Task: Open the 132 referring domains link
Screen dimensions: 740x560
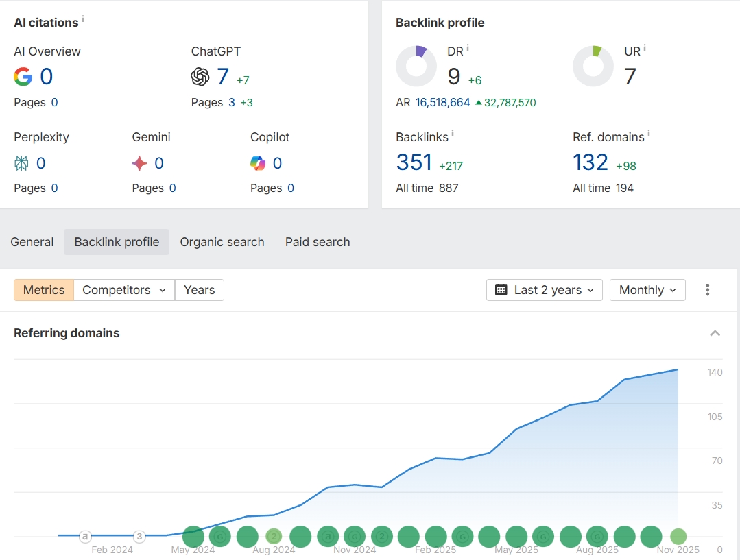Action: tap(590, 162)
